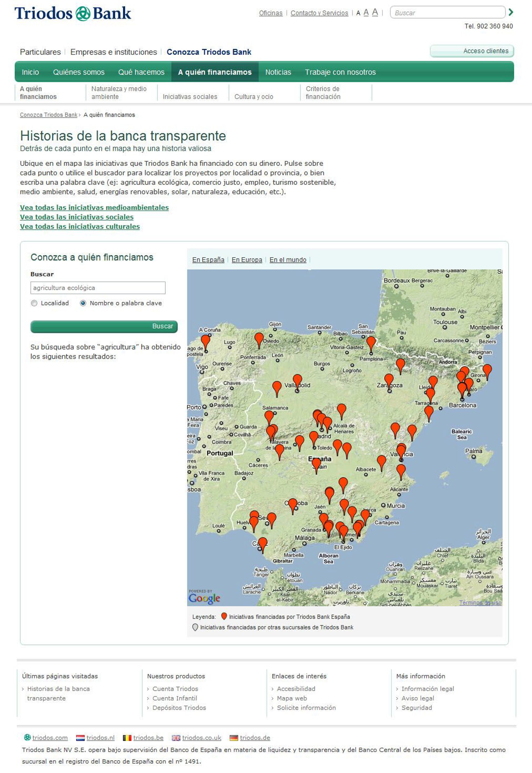532x773 pixels.
Task: Click the UK flag icon for triodos.co.uk
Action: point(176,737)
